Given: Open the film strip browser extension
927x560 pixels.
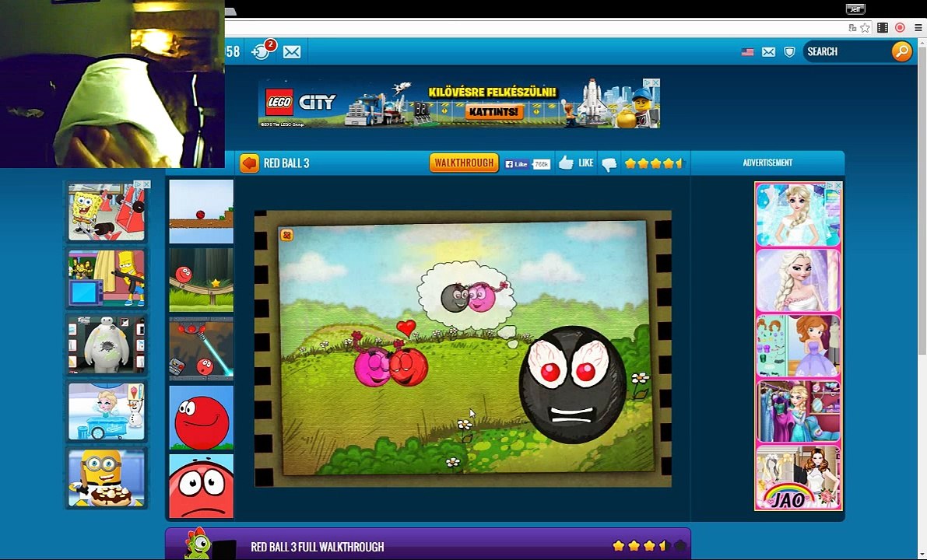Looking at the screenshot, I should 883,28.
